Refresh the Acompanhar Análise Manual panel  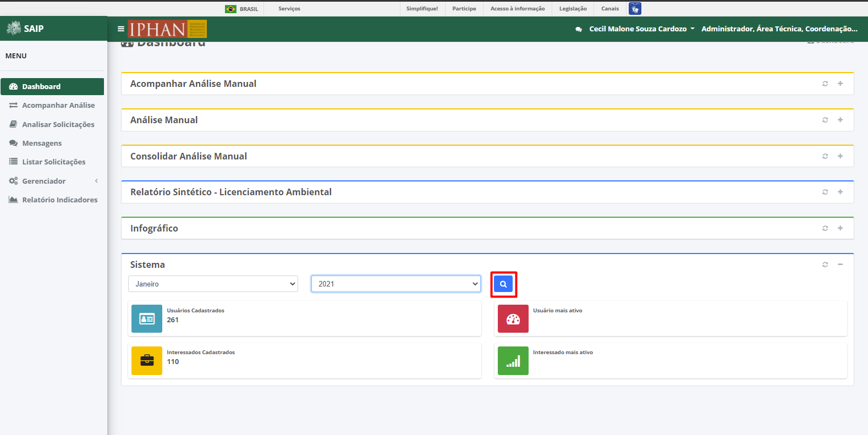(825, 84)
